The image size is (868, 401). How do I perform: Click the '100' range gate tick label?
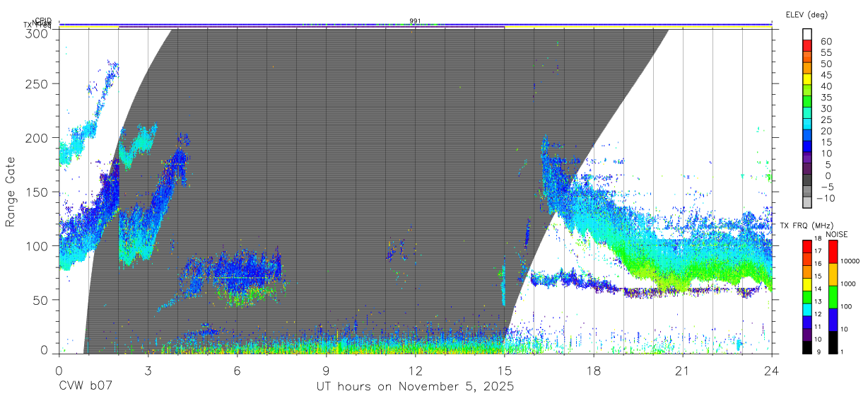click(x=37, y=246)
